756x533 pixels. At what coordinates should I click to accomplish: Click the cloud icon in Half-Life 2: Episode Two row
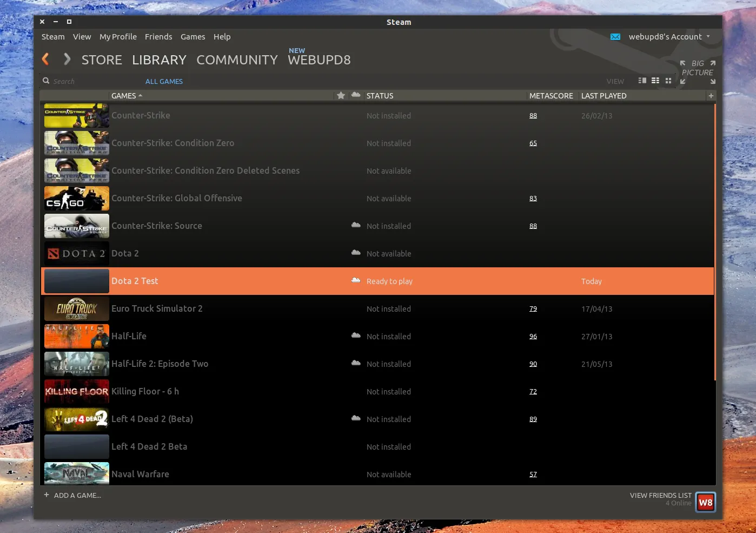tap(356, 363)
